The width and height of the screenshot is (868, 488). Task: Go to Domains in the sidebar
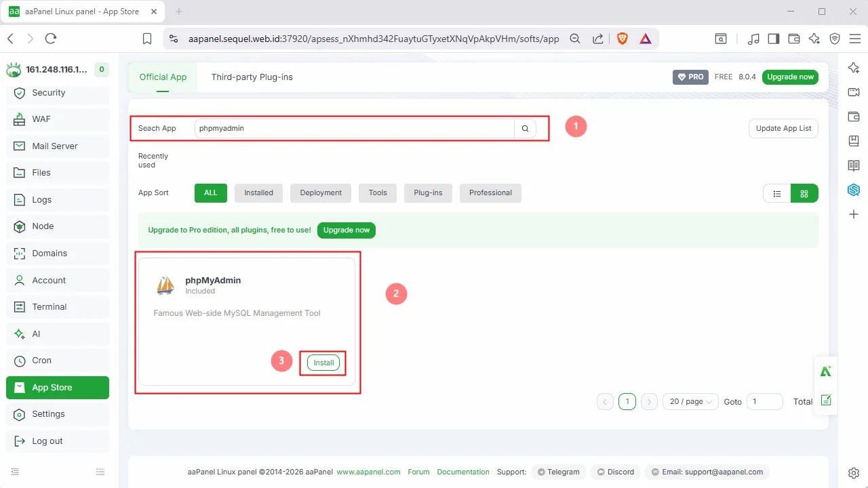tap(58, 253)
